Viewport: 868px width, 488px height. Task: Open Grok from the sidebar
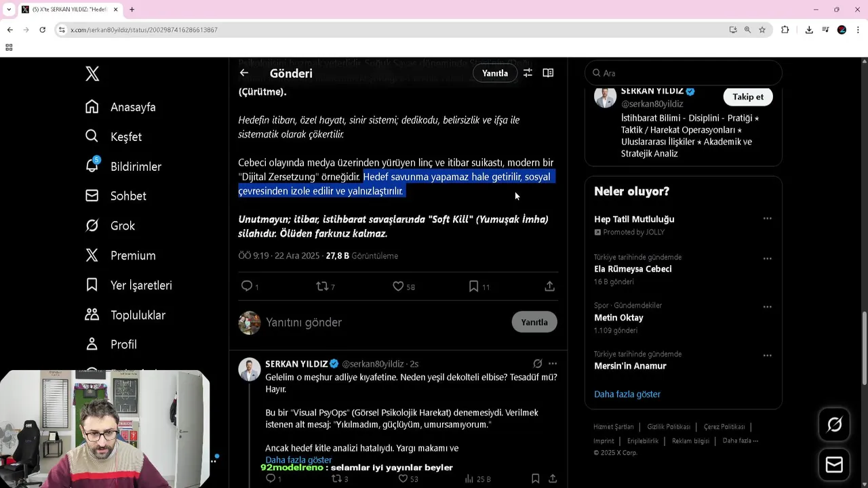point(110,226)
